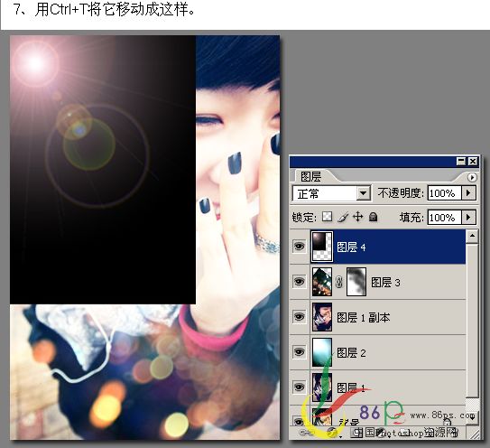
Task: Click the 图层 3 layer name
Action: pos(385,283)
